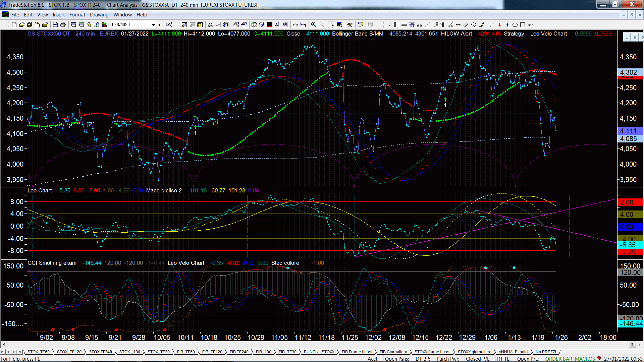Open symbol lookup with the magnifier-chart icon
Screen dimensions: 644x362
[x=169, y=24]
